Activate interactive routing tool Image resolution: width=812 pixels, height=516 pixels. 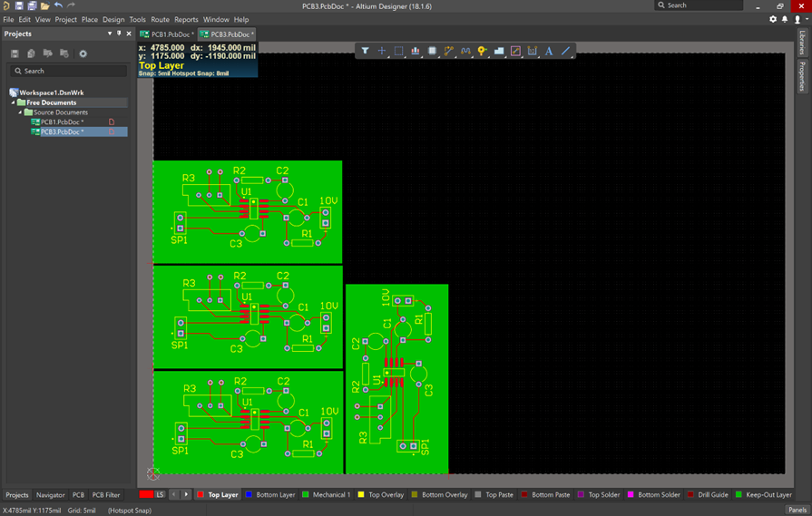pos(448,51)
